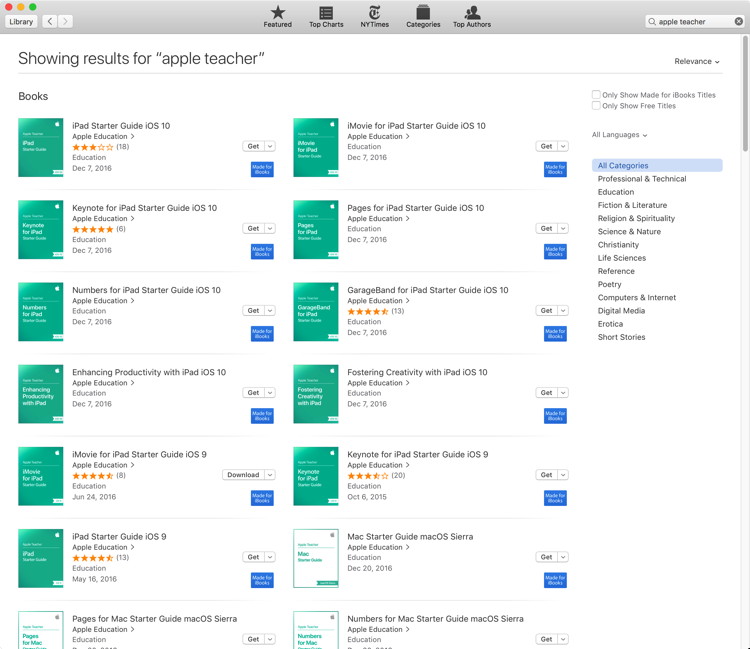Open Fostering Creativity with iPad cover
Screen dimensions: 750x649
[x=316, y=394]
